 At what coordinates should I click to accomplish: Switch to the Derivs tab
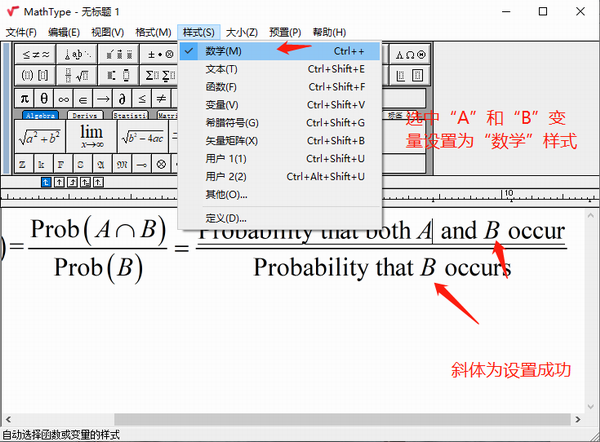(x=85, y=115)
